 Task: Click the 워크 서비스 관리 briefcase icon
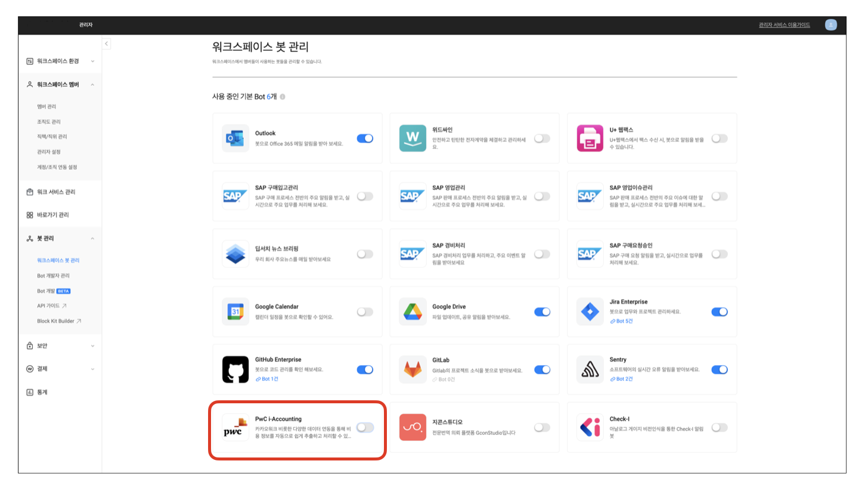[x=30, y=192]
